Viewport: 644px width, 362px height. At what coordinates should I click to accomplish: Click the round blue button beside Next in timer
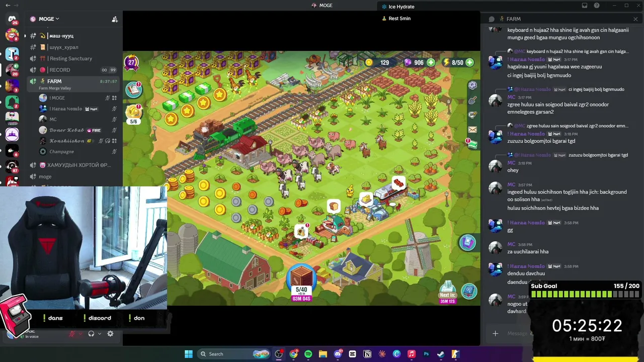click(x=469, y=291)
